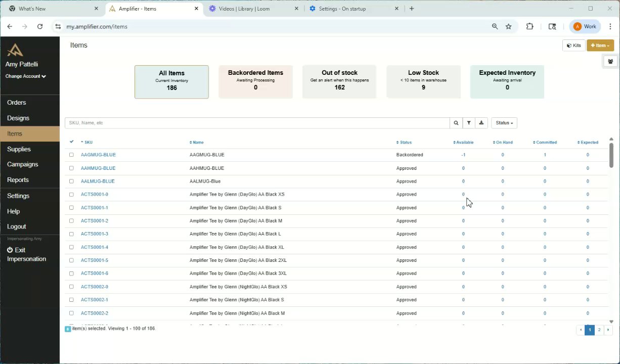Select the Backordered Items summary card
The image size is (620, 364).
(x=255, y=82)
